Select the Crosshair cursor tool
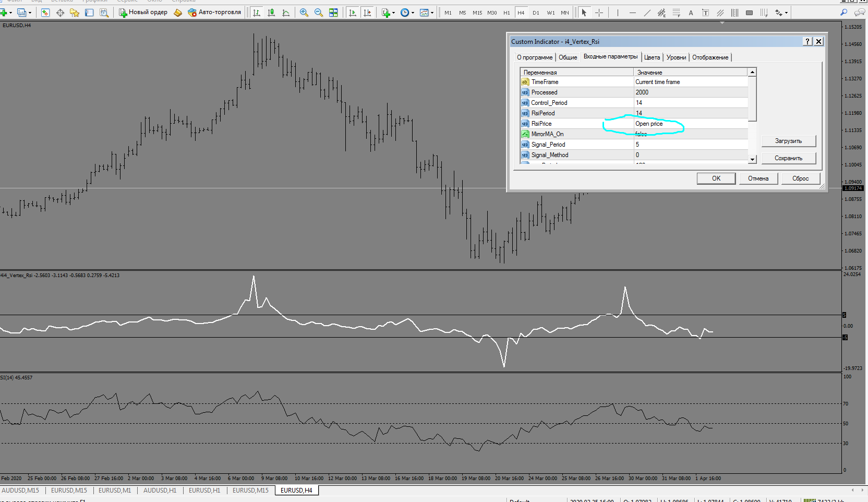Screen dimensions: 868x502 pos(599,13)
